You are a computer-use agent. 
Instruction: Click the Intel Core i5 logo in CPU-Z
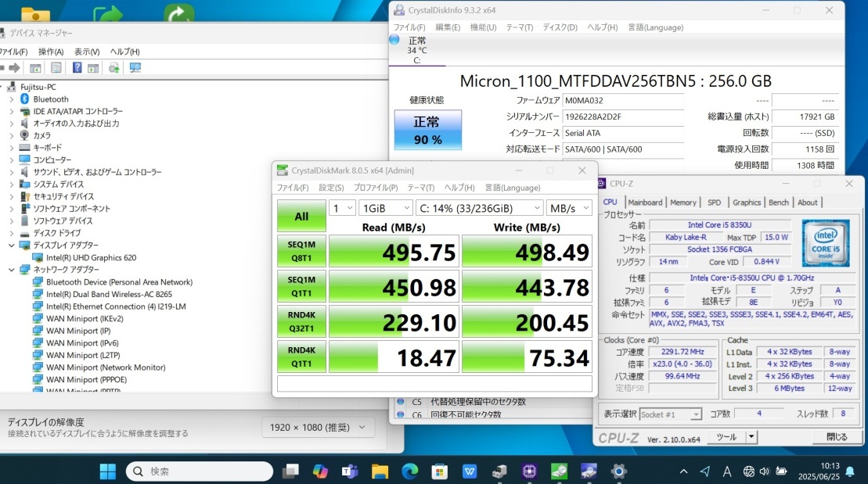(825, 243)
